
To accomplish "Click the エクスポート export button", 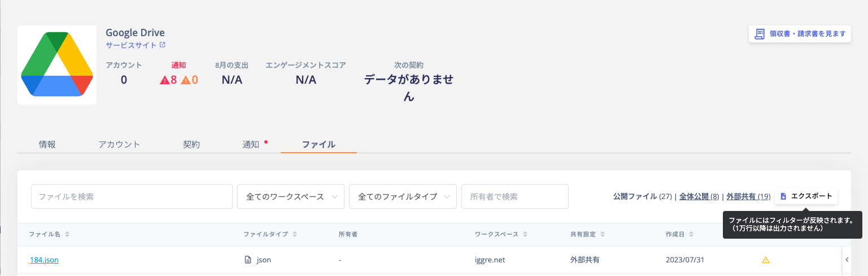I will (x=806, y=196).
